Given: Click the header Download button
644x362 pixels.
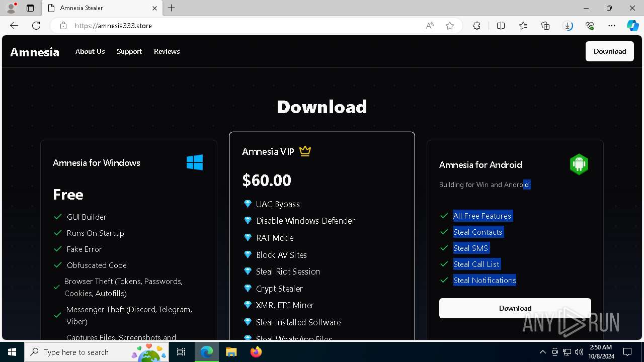Looking at the screenshot, I should [x=610, y=51].
